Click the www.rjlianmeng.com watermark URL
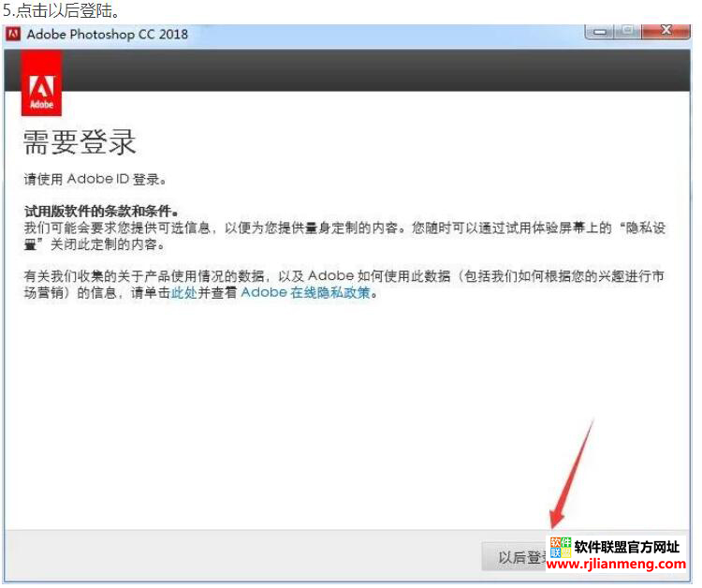This screenshot has width=702, height=588. coord(613,565)
